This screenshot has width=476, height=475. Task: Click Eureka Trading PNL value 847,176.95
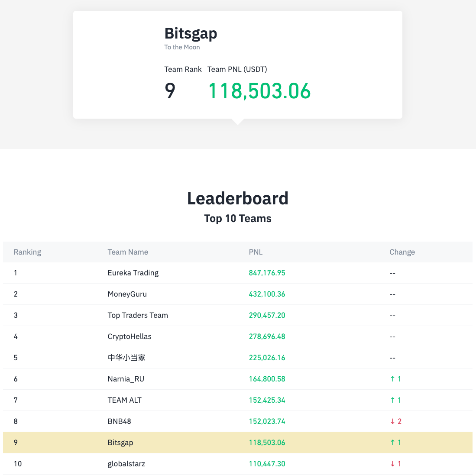[x=267, y=273]
